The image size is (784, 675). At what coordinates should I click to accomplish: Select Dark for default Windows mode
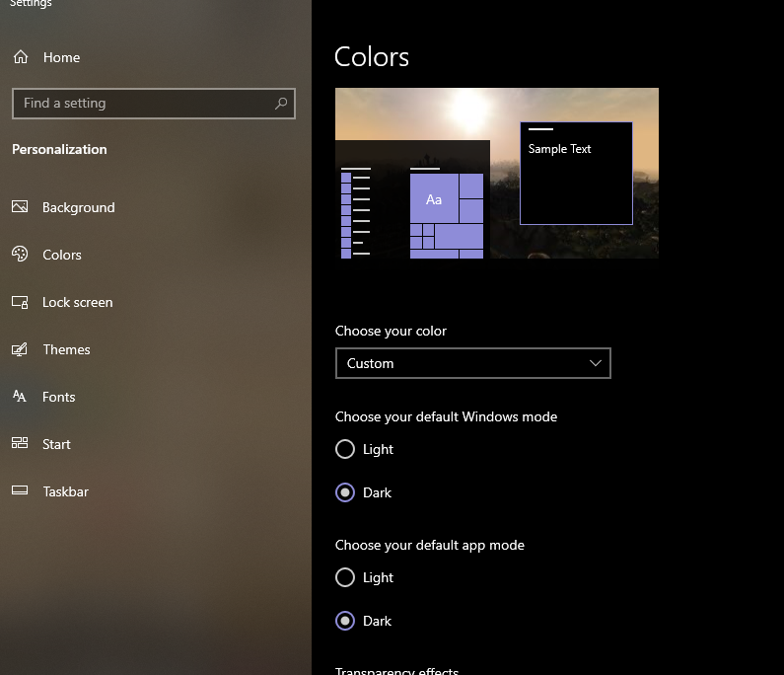(x=345, y=492)
